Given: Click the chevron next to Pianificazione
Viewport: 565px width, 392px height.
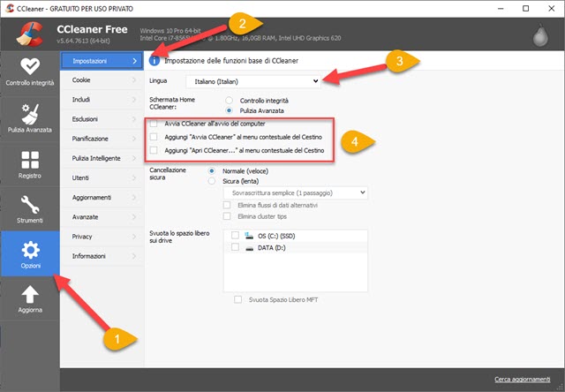Looking at the screenshot, I should point(134,139).
